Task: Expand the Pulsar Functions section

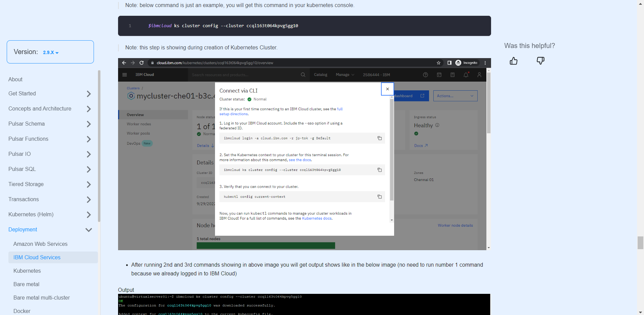Action: pos(89,139)
